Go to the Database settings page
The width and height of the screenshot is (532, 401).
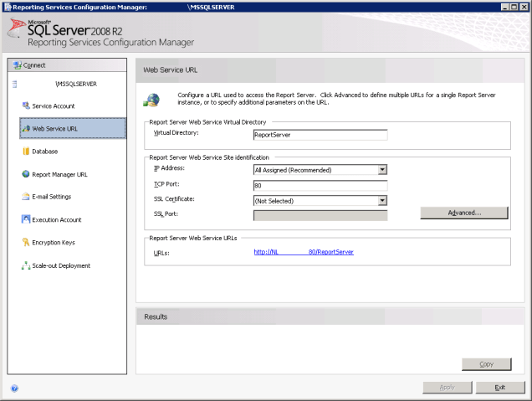coord(44,152)
